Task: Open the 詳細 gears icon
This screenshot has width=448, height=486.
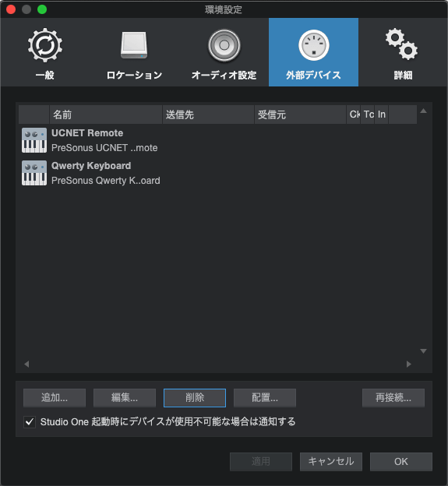Action: tap(401, 44)
